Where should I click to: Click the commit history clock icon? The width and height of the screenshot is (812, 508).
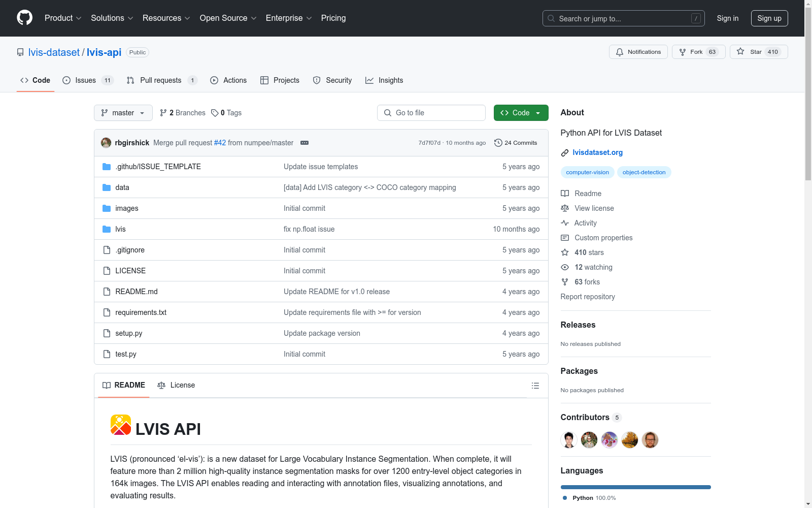click(498, 143)
